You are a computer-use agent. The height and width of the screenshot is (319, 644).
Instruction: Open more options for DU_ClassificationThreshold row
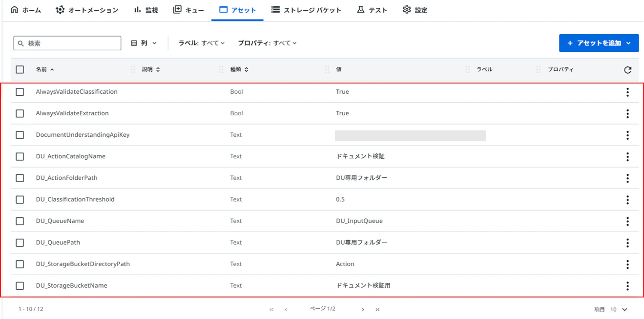coord(627,199)
